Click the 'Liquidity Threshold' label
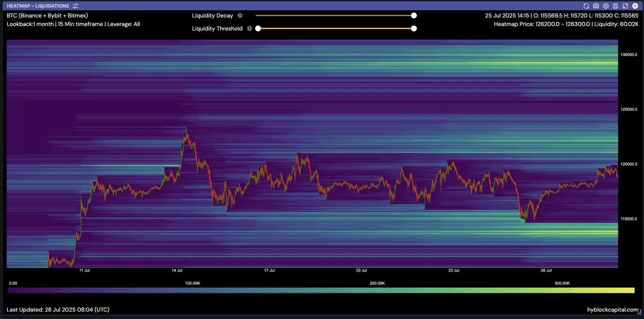The height and width of the screenshot is (319, 644). (x=218, y=29)
